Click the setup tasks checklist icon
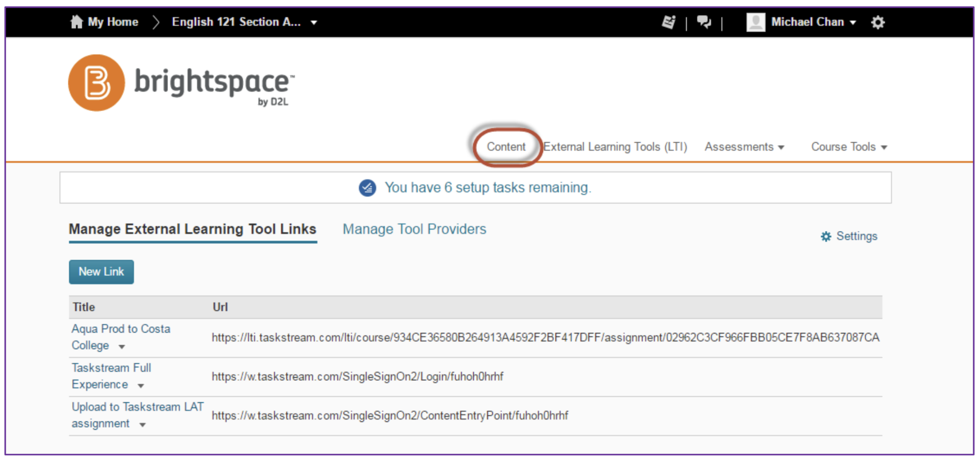Screen dimensions: 980x462 point(367,188)
